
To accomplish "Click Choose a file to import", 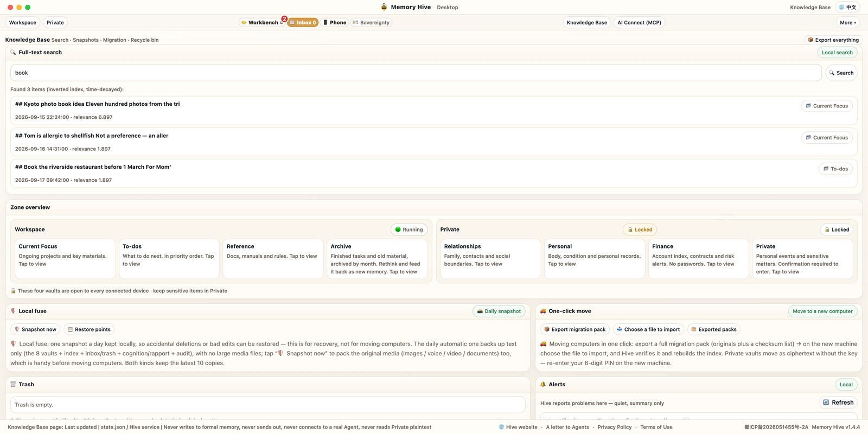I will [648, 329].
